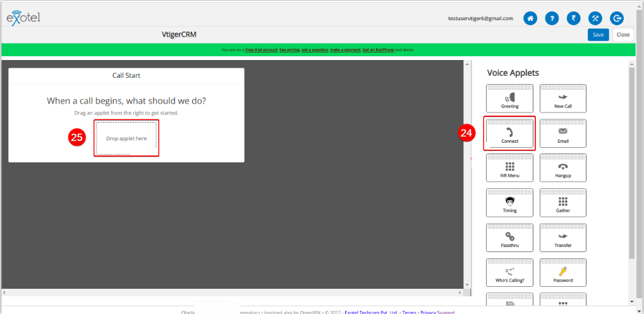Select the Who's Calling? applet
The height and width of the screenshot is (314, 644).
[x=509, y=272]
